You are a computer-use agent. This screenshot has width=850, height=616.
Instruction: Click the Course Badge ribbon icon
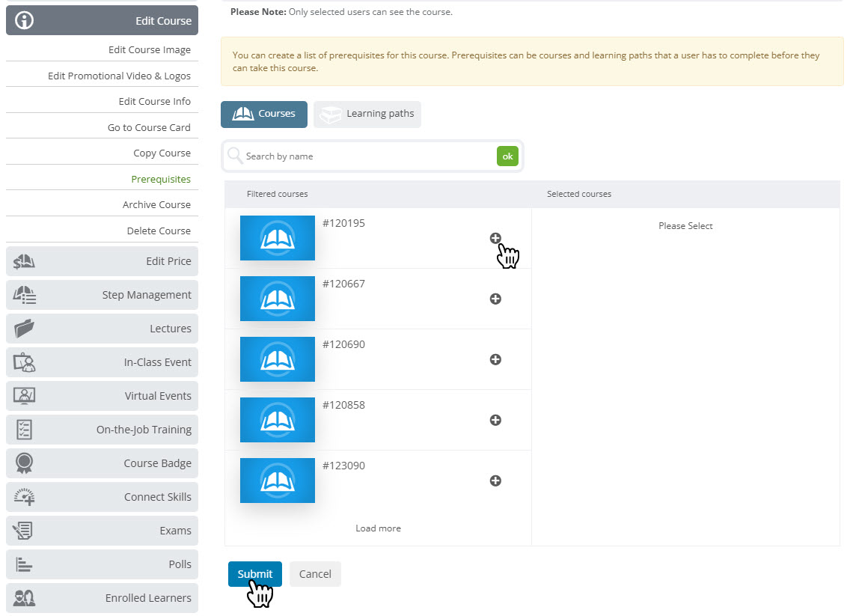click(24, 463)
